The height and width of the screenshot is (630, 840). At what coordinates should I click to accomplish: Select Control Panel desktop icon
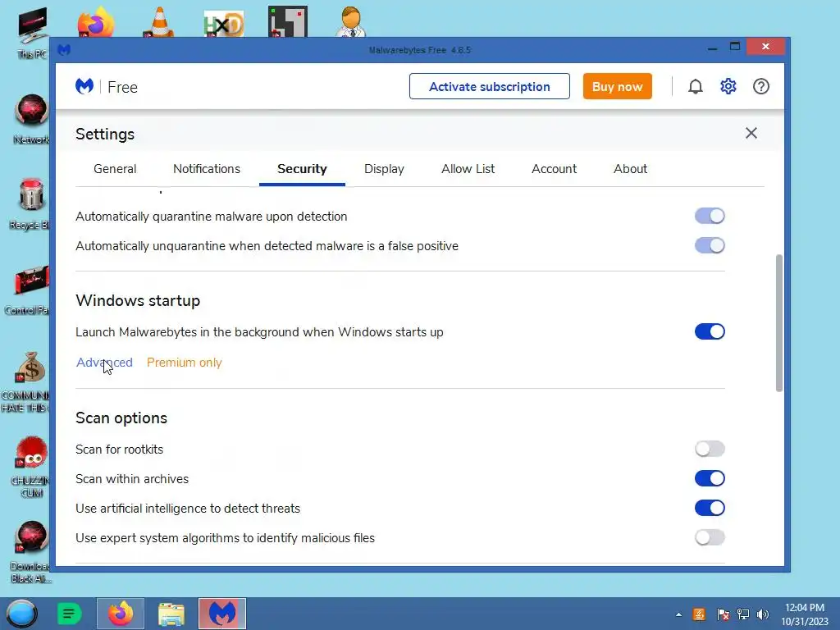(28, 290)
